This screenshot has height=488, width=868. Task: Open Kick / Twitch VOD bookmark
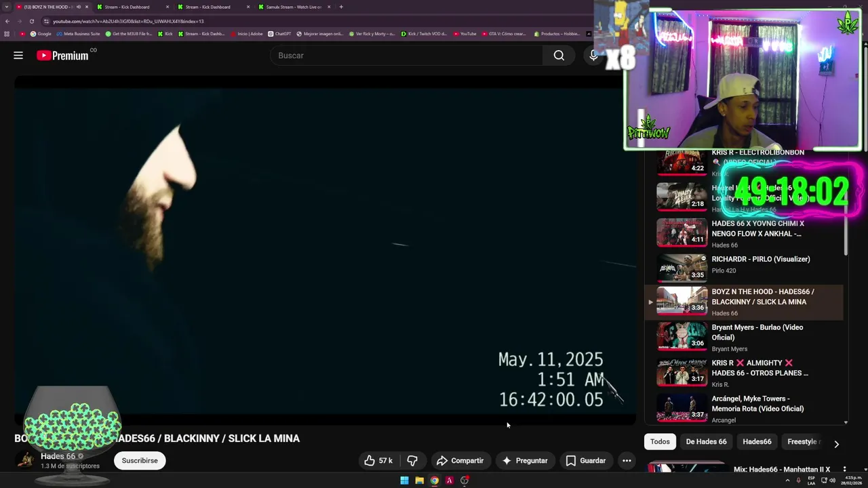tap(424, 34)
